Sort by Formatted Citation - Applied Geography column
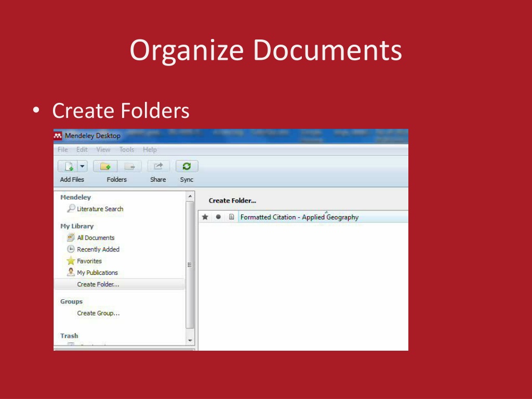The height and width of the screenshot is (399, 532). 299,217
